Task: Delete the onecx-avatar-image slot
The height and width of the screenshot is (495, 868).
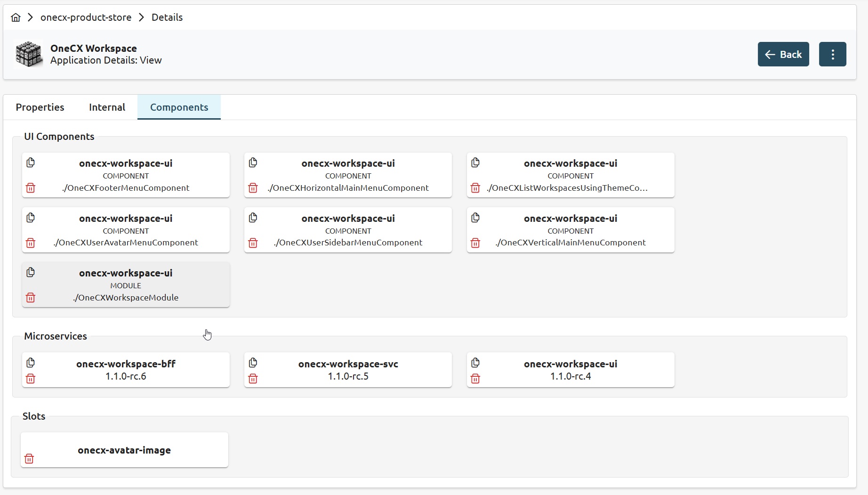Action: (29, 459)
